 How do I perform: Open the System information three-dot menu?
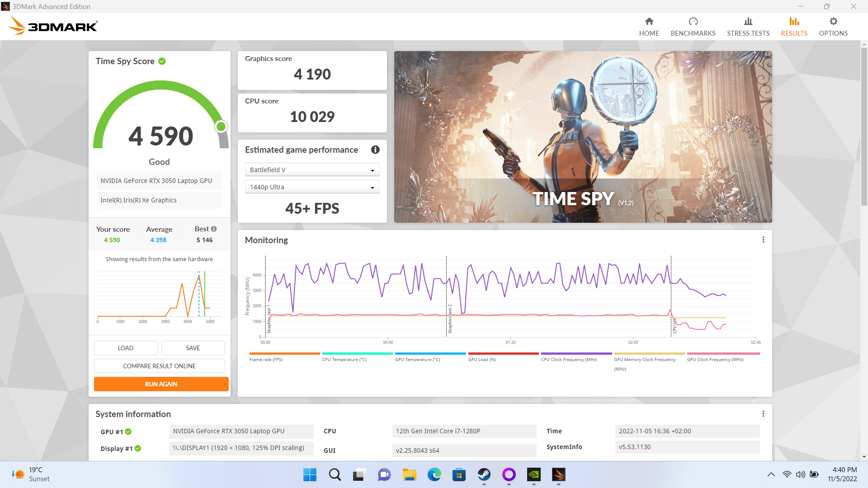pyautogui.click(x=763, y=414)
